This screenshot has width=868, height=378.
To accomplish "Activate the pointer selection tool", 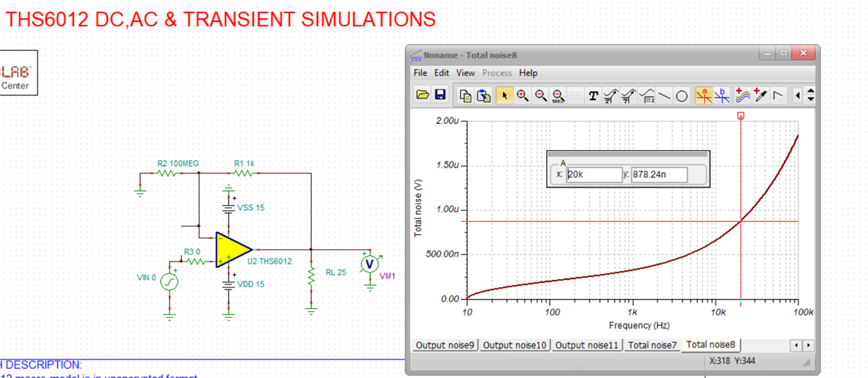I will 504,95.
